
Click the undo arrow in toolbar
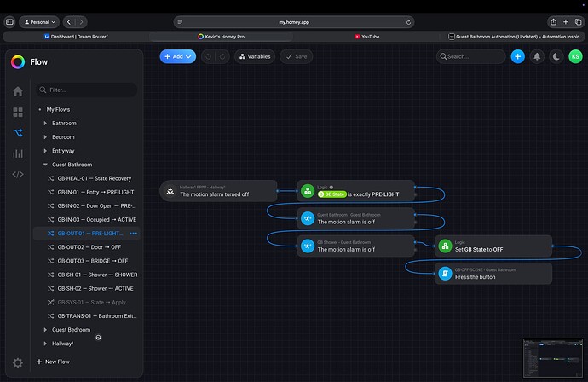pos(209,56)
